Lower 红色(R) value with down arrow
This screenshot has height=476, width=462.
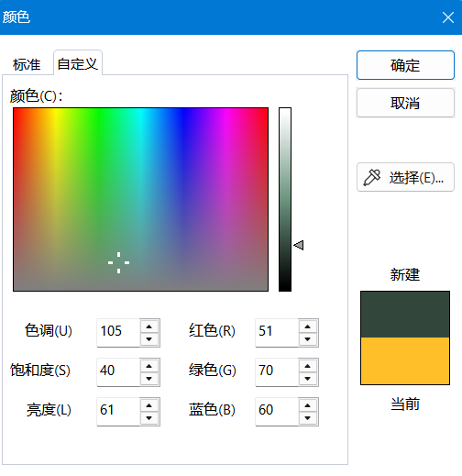(308, 339)
